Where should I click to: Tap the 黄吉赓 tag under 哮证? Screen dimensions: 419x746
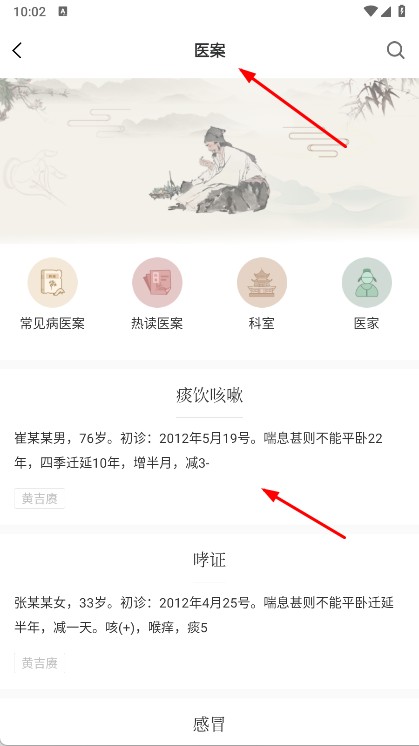(x=39, y=663)
